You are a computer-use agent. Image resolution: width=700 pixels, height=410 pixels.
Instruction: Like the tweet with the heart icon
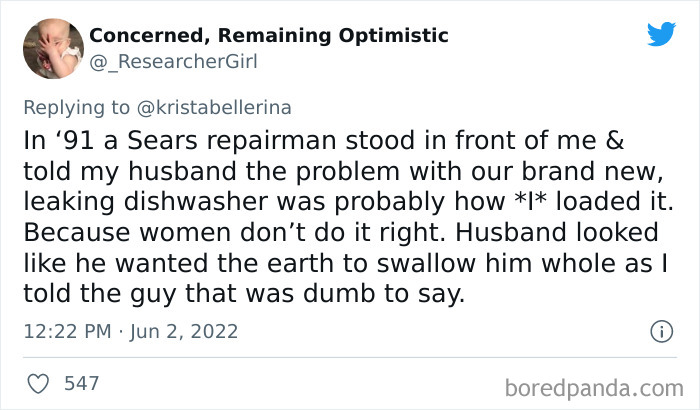click(x=38, y=384)
